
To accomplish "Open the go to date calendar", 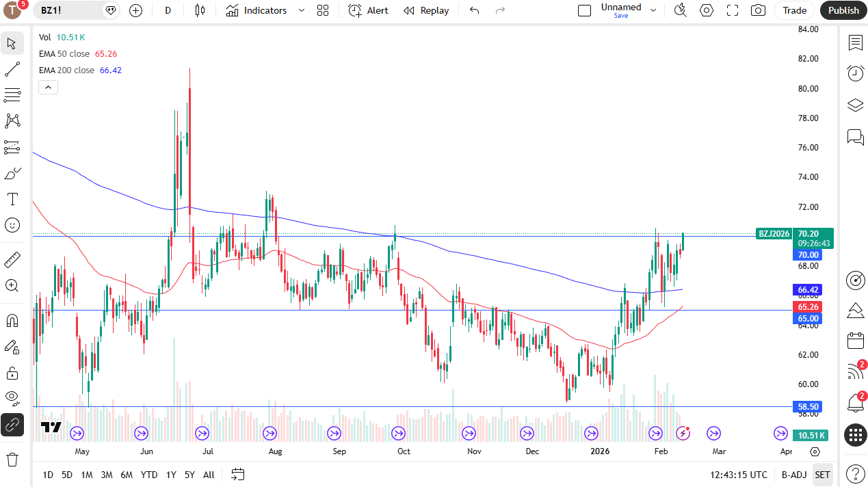I will 238,474.
